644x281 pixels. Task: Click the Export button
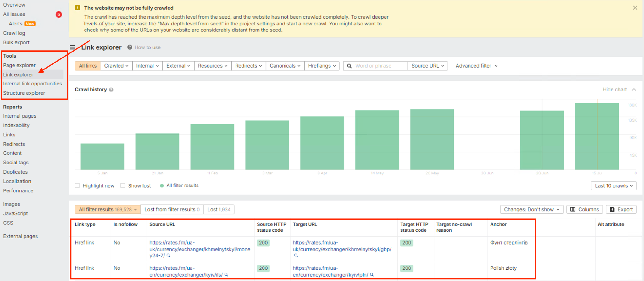621,209
